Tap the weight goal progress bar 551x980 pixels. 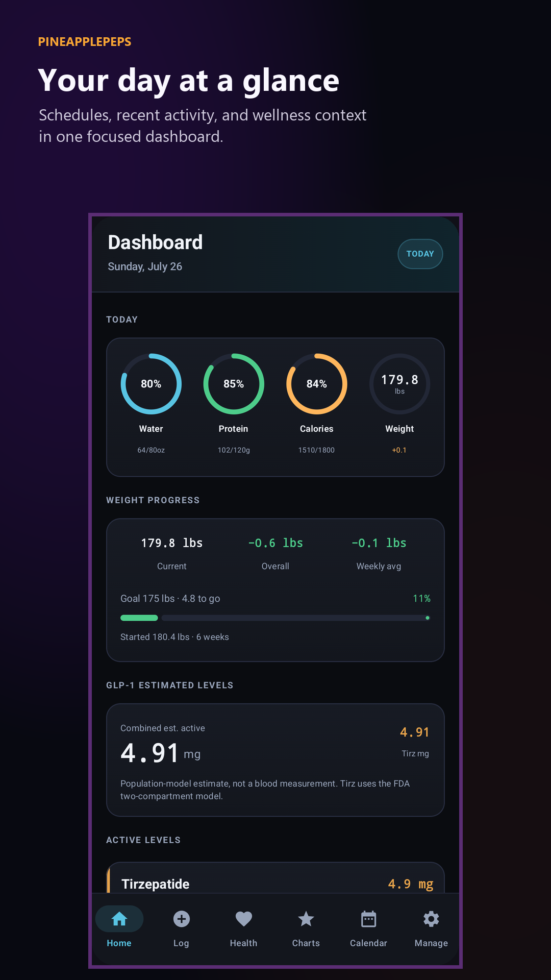point(275,618)
